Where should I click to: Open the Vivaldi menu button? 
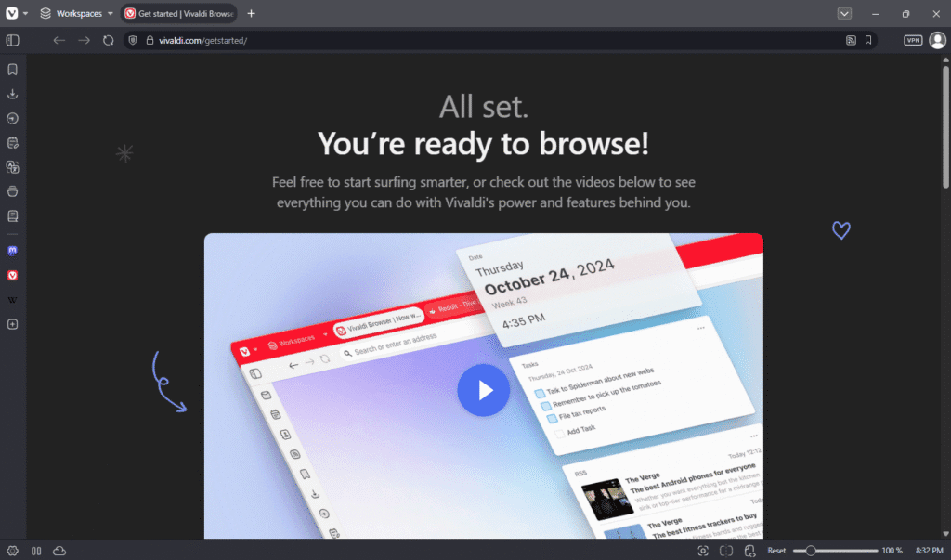click(x=12, y=13)
